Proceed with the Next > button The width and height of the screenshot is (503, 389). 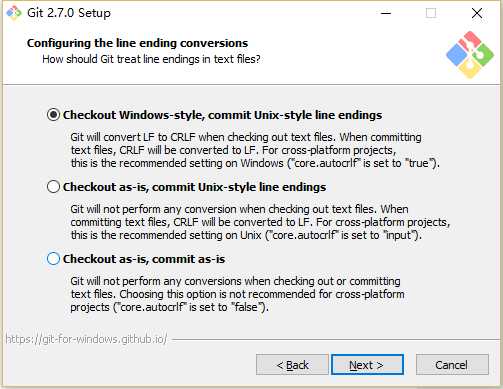[x=367, y=365]
